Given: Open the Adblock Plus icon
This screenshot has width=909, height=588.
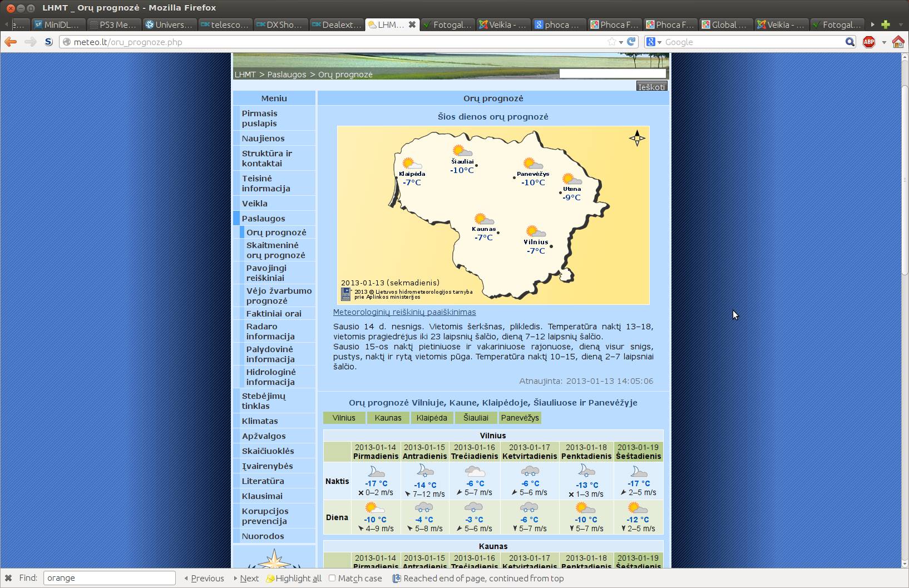Looking at the screenshot, I should (x=868, y=42).
